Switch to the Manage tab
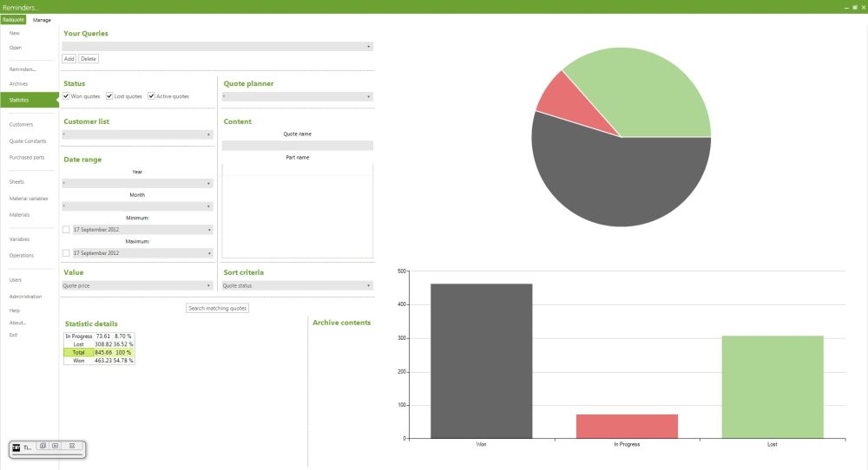Viewport: 868px width, 470px height. pyautogui.click(x=42, y=19)
